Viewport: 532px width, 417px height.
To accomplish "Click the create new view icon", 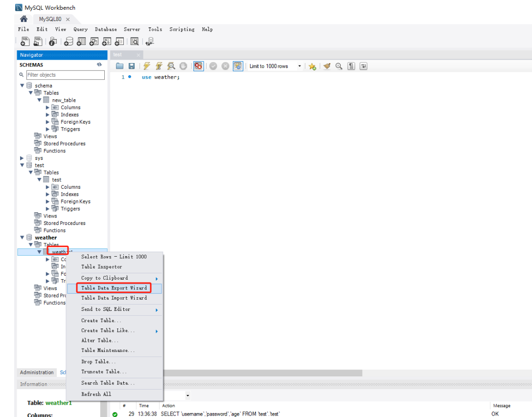I will pyautogui.click(x=93, y=42).
